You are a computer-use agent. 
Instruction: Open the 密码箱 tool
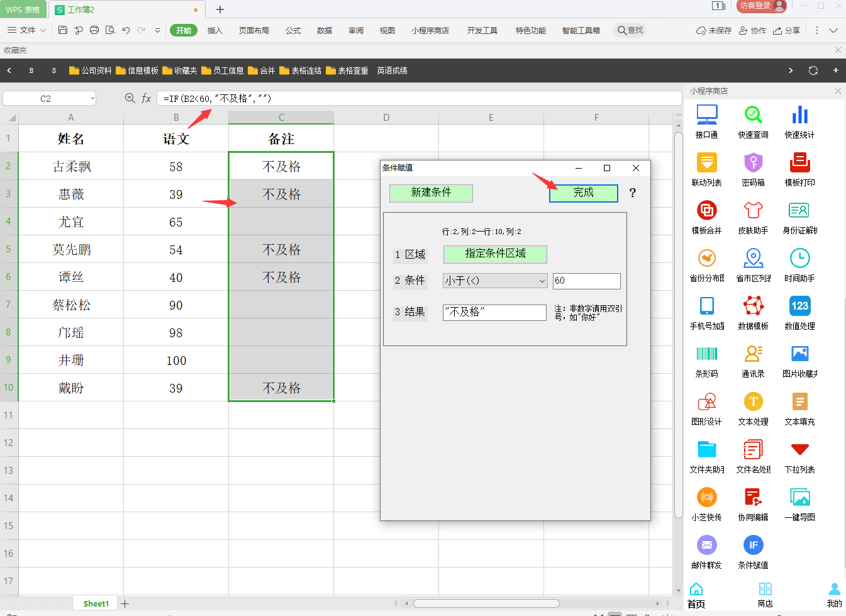pos(753,169)
